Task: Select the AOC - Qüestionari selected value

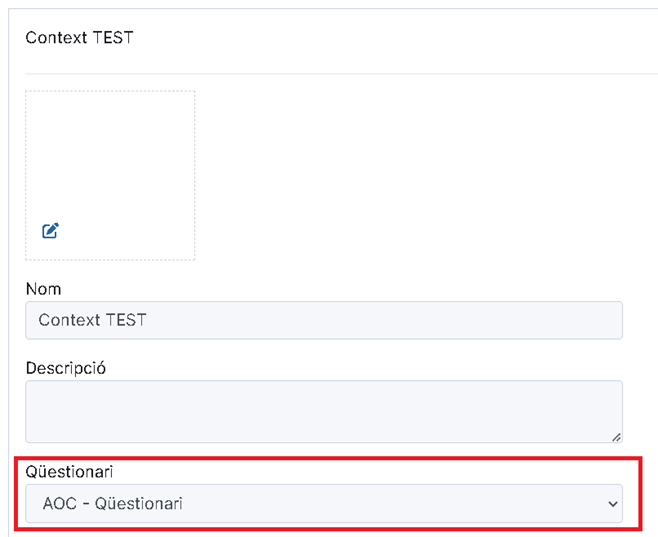Action: click(x=112, y=503)
